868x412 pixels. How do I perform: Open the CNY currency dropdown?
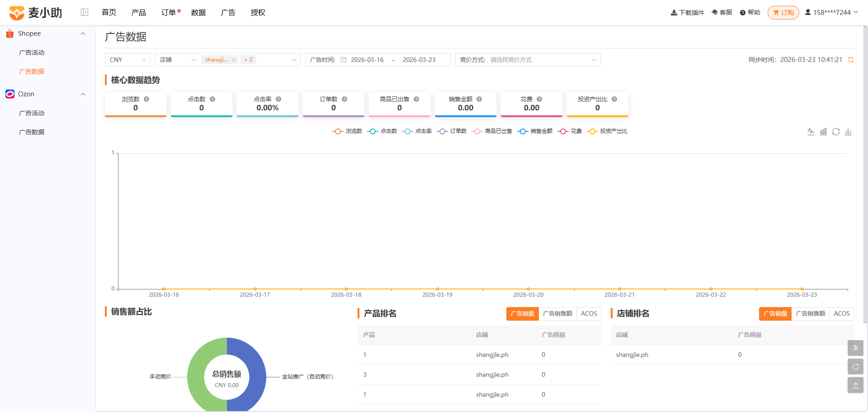coord(127,60)
